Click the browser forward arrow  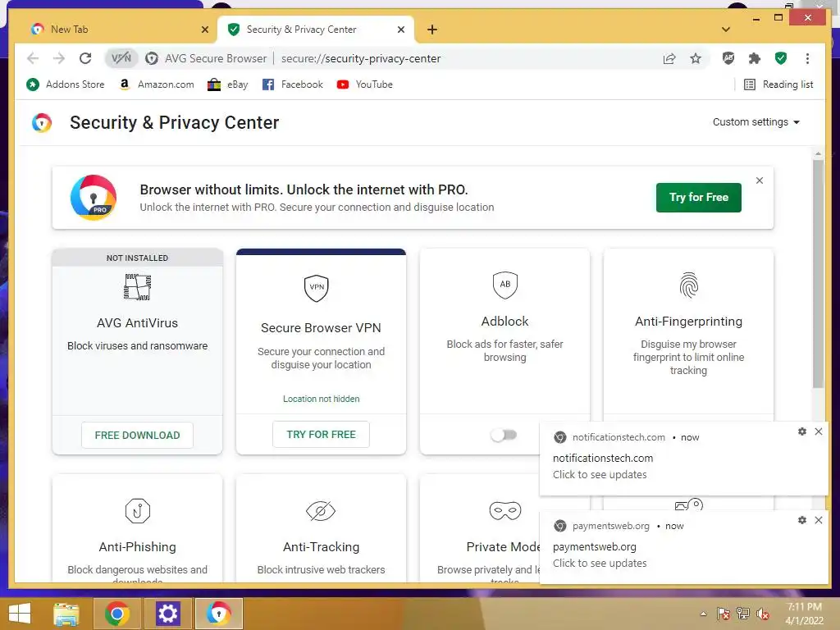point(59,58)
